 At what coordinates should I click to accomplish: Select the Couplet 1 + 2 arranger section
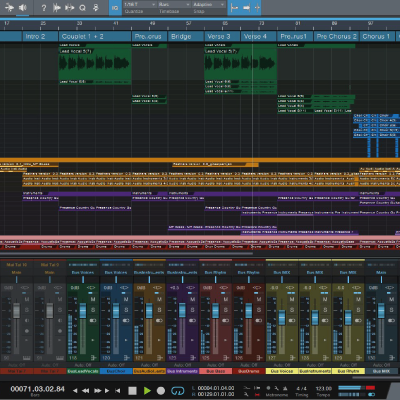(95, 36)
